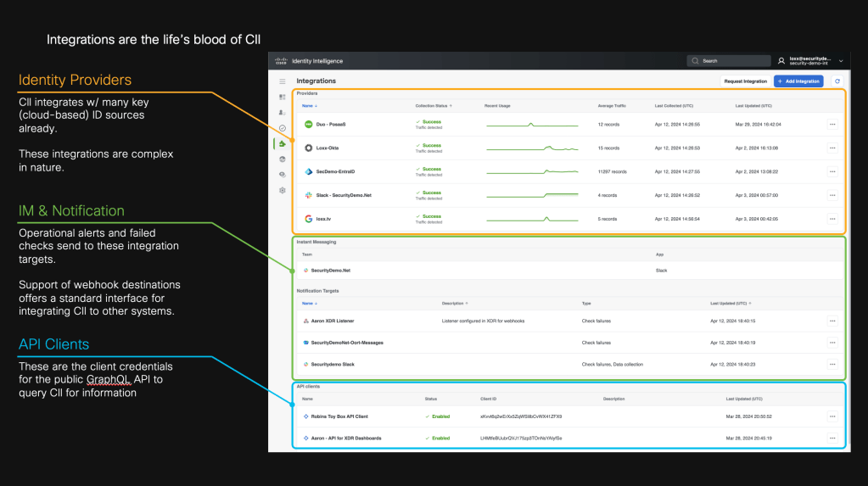Open the ellipsis menu for Robins Toy Box API Client
Image resolution: width=868 pixels, height=486 pixels.
(832, 416)
